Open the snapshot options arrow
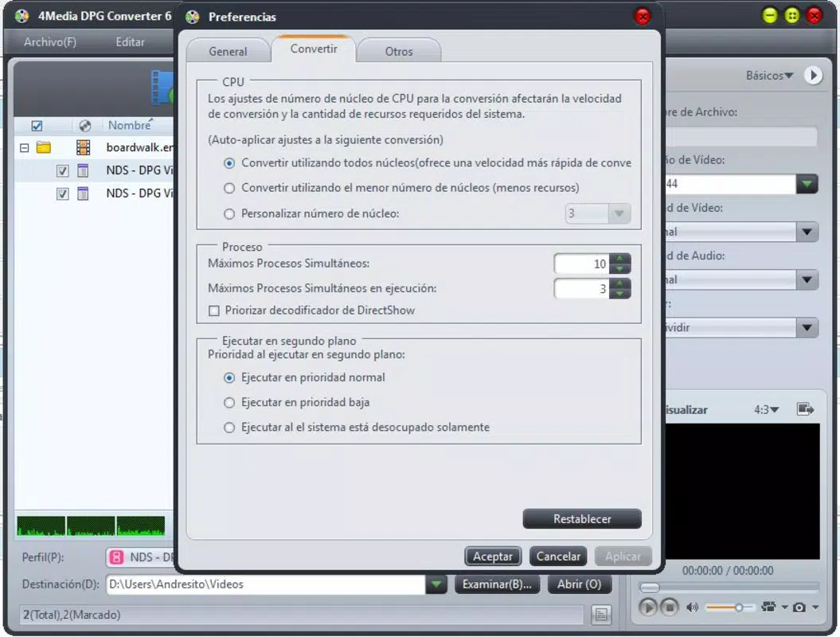Image resolution: width=840 pixels, height=637 pixels. (815, 608)
